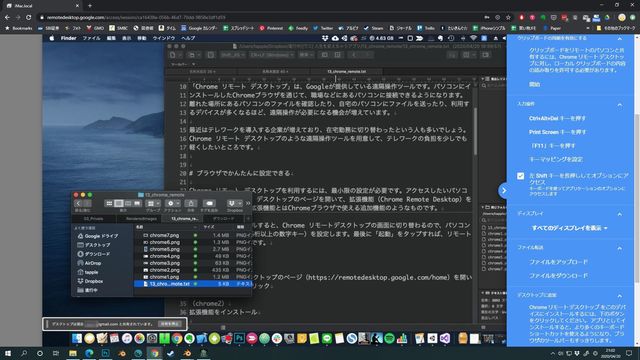This screenshot has height=360, width=640.
Task: Click Ctrl+Alt+Del キーを押す
Action: (557, 118)
